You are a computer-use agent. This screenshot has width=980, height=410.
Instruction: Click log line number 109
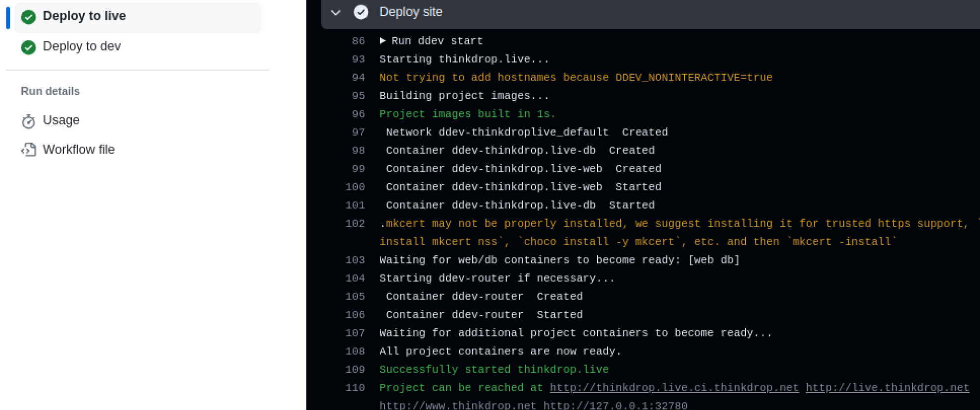click(x=355, y=369)
